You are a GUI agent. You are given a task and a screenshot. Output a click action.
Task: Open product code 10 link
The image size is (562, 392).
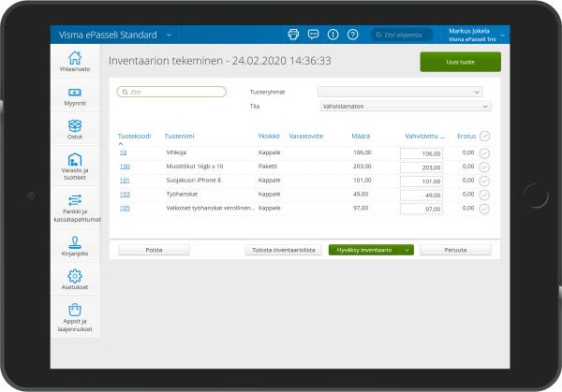click(x=123, y=152)
